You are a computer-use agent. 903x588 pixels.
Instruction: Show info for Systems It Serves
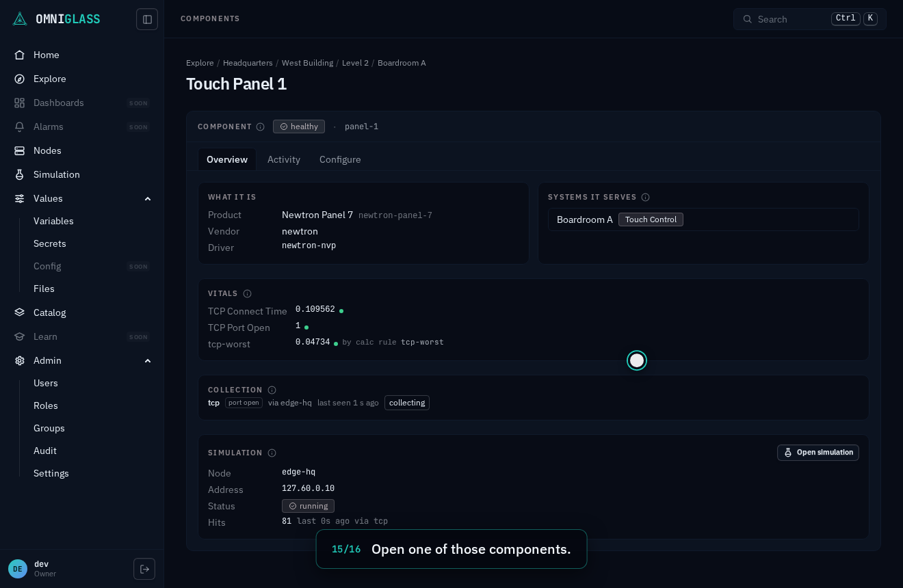(x=645, y=198)
